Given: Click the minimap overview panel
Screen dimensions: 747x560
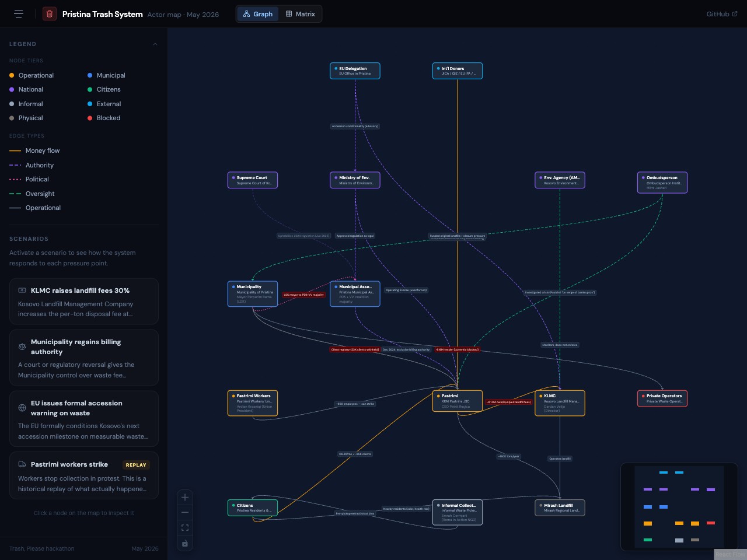Looking at the screenshot, I should pos(679,506).
